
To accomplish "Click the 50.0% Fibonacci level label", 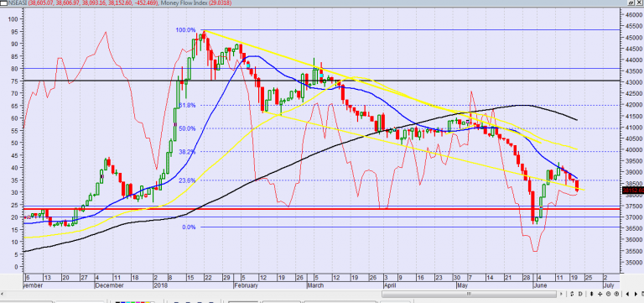I will point(187,128).
